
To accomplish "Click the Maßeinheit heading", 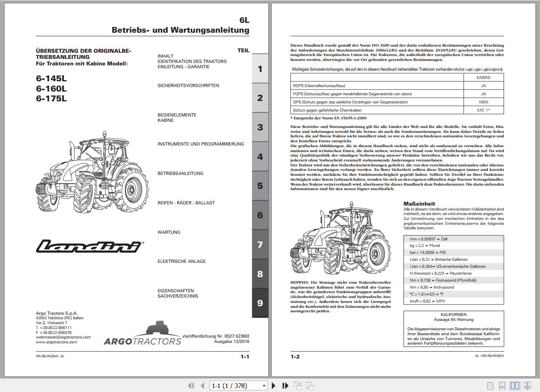I will coord(419,204).
